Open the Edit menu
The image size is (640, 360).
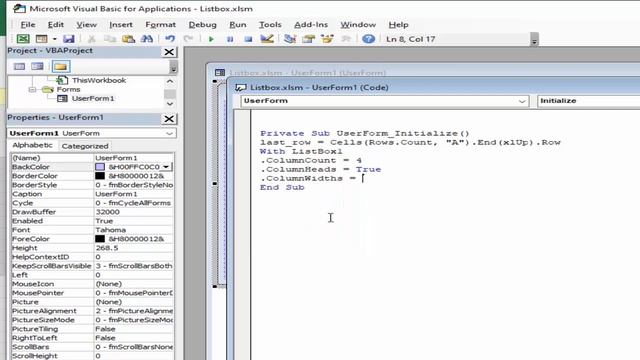click(x=56, y=24)
